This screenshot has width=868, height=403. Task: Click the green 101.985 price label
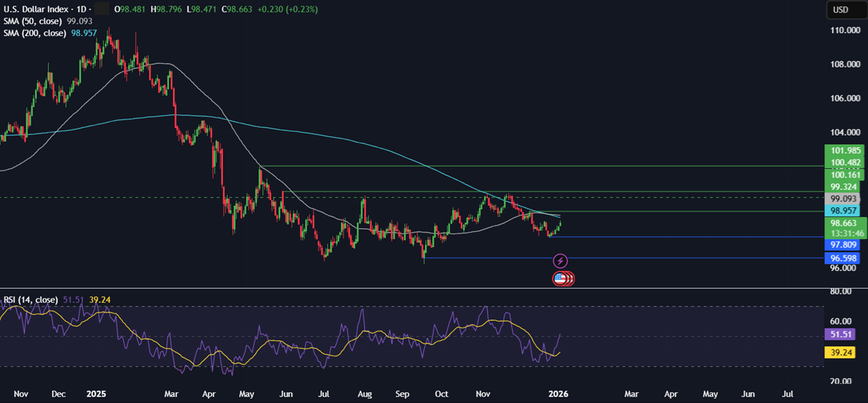click(x=842, y=150)
